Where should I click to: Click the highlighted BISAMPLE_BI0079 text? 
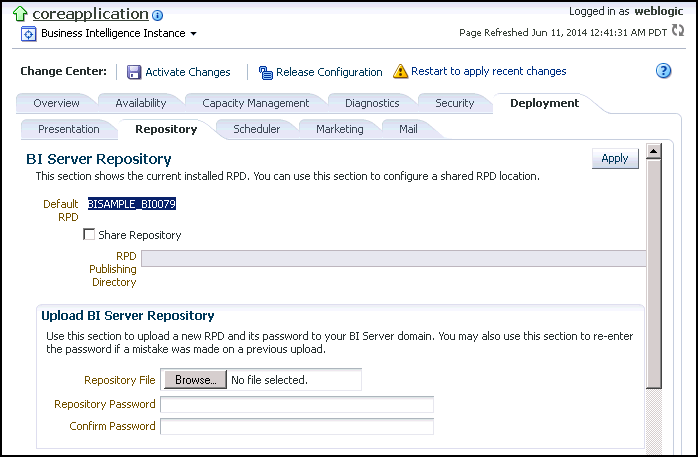[132, 204]
